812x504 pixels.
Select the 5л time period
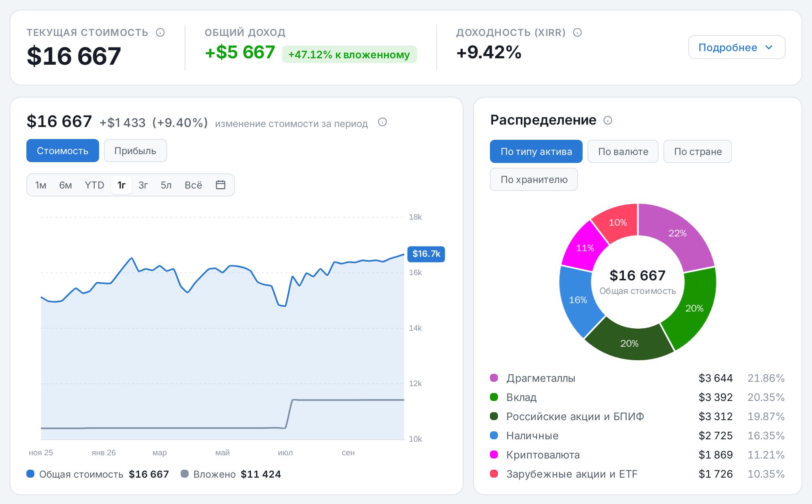pos(166,185)
